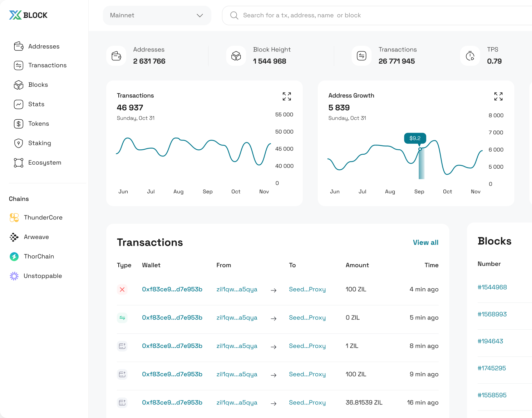
Task: Open Staking shield icon in sidebar
Action: pyautogui.click(x=19, y=143)
